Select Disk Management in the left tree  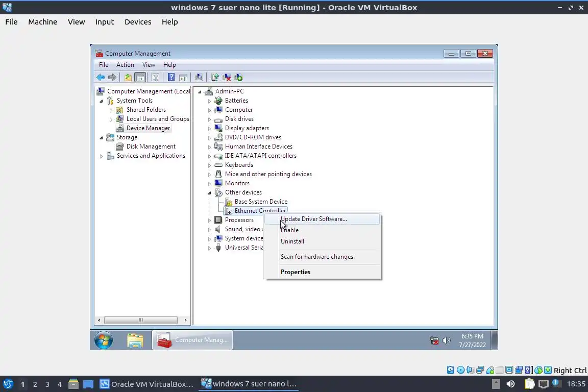(x=151, y=146)
